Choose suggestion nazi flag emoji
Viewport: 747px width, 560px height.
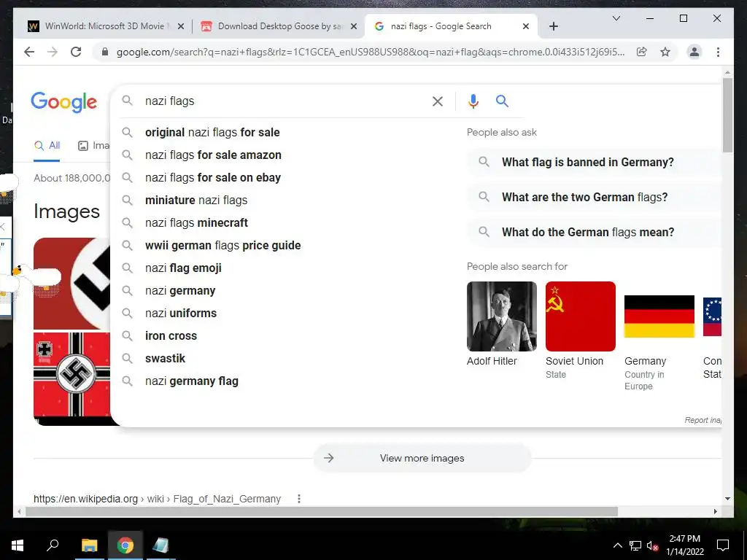coord(183,268)
